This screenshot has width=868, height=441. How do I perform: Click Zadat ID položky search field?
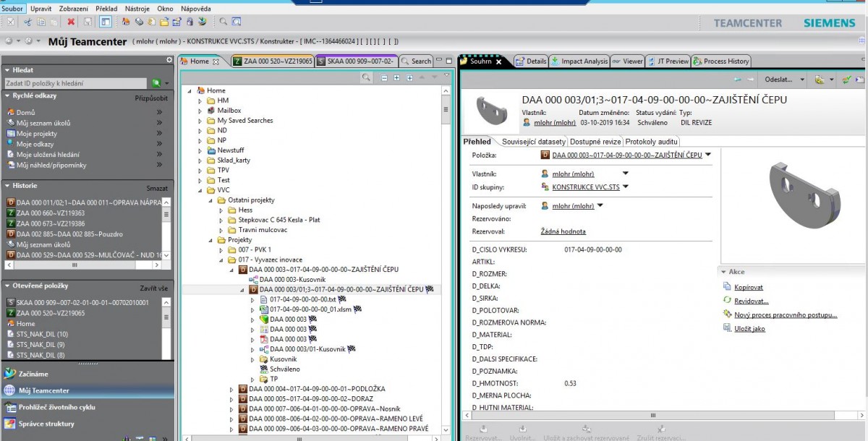[x=75, y=84]
